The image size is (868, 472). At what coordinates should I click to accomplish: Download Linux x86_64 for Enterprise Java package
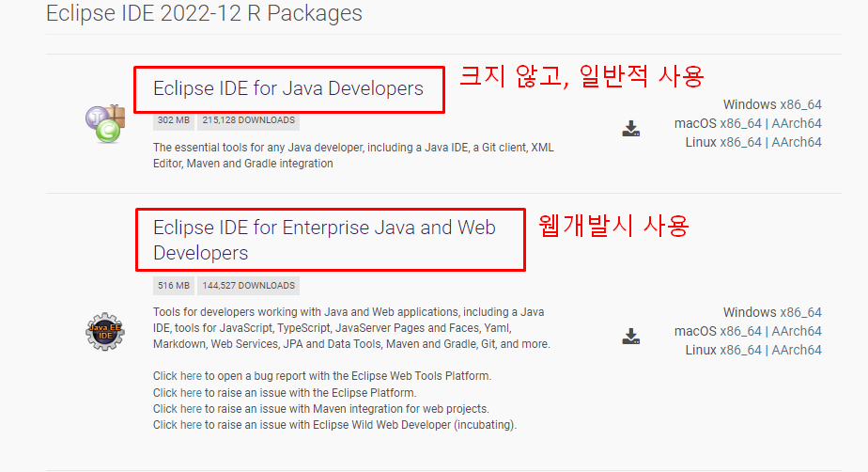coord(740,350)
